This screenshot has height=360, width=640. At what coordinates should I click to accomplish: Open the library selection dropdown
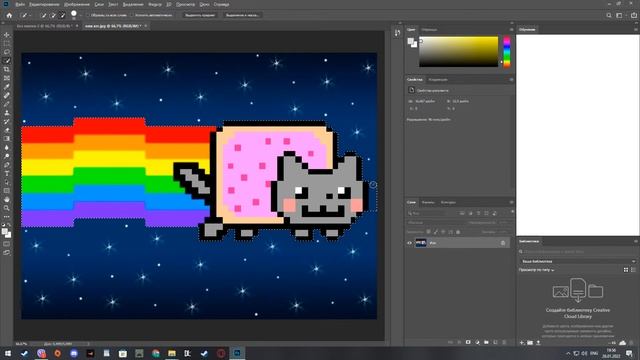(578, 261)
